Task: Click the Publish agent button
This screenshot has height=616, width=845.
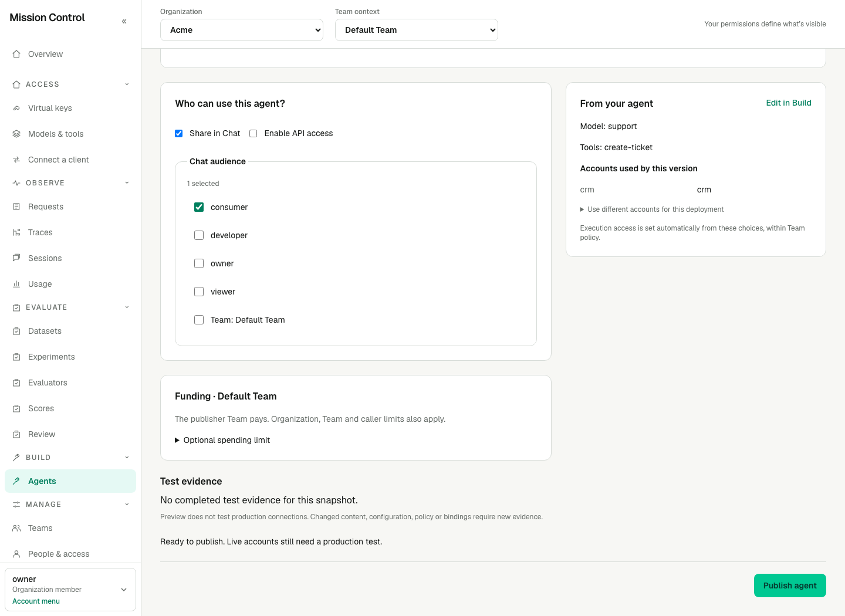Action: 790,585
